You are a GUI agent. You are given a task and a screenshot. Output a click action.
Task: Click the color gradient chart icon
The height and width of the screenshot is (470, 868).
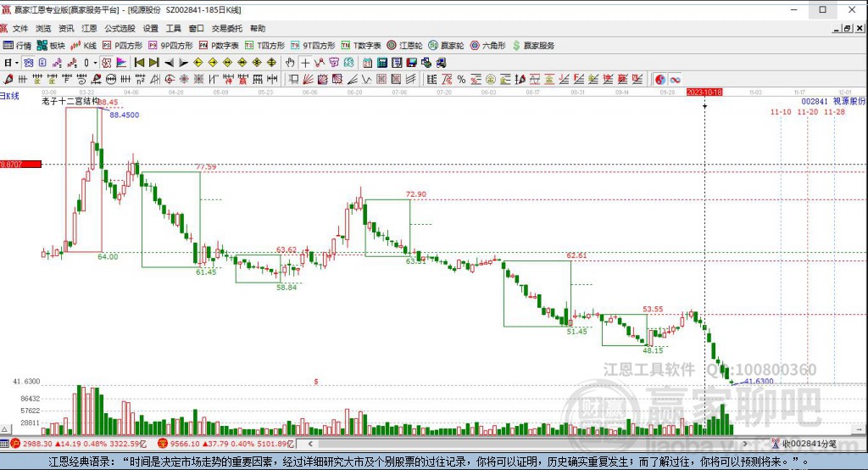(x=120, y=63)
